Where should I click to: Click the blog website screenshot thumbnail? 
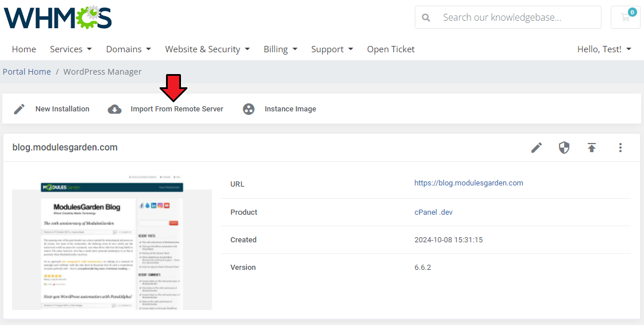pyautogui.click(x=112, y=242)
